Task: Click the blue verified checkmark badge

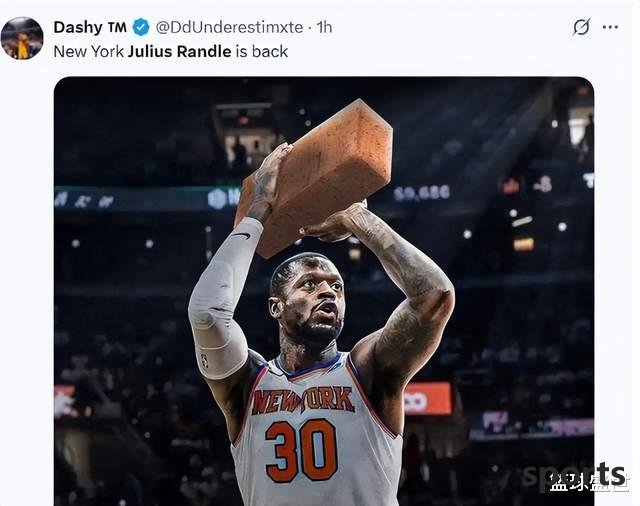Action: (141, 27)
